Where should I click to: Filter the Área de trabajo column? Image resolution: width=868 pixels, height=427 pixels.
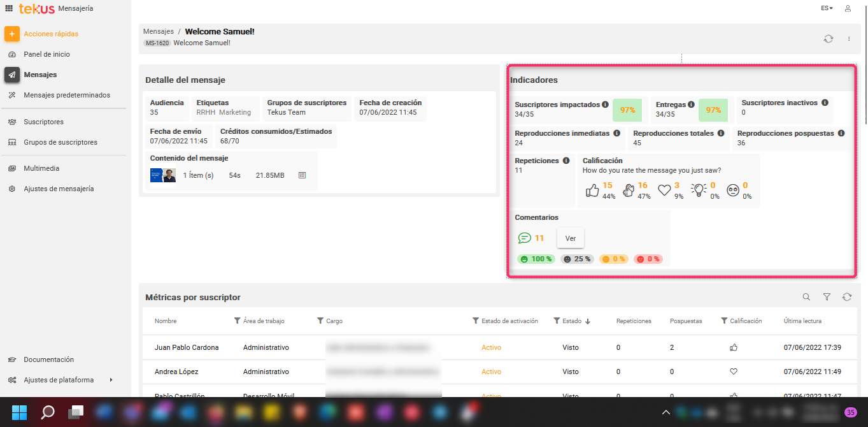[x=238, y=321]
